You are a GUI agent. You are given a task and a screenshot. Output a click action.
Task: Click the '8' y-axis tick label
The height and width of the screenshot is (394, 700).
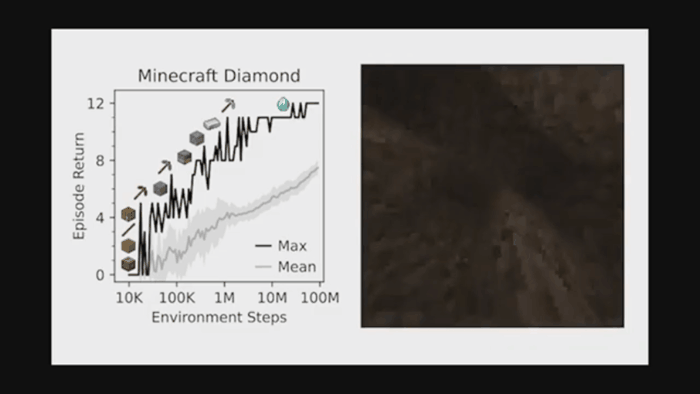[100, 161]
